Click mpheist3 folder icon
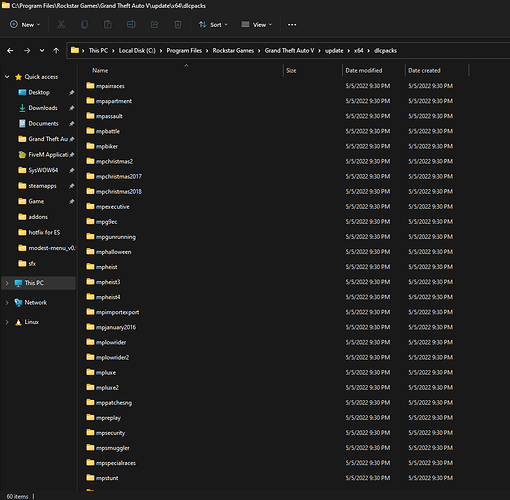This screenshot has height=500, width=510. [90, 282]
